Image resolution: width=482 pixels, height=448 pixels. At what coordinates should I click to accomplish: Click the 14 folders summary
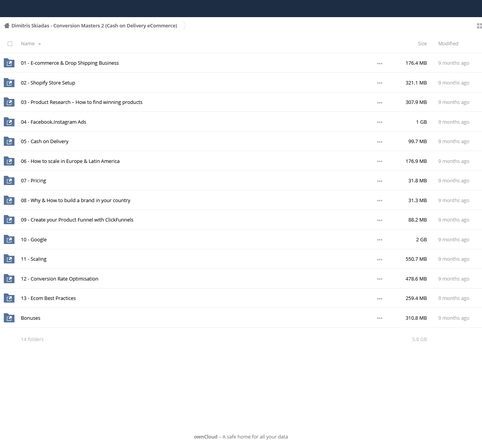pos(32,339)
